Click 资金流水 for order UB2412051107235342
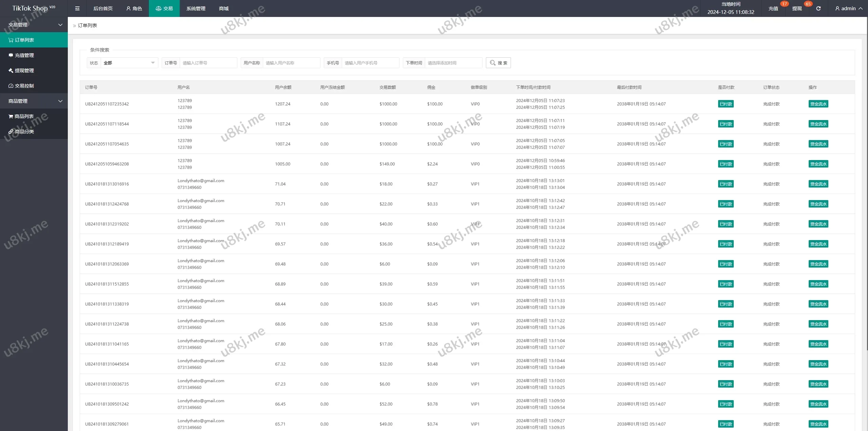The image size is (868, 431). [x=818, y=104]
